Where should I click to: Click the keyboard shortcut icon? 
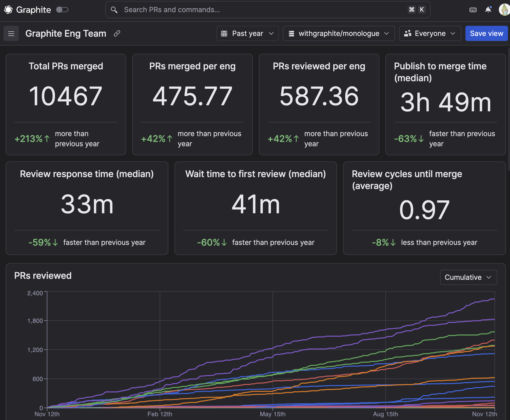[473, 9]
